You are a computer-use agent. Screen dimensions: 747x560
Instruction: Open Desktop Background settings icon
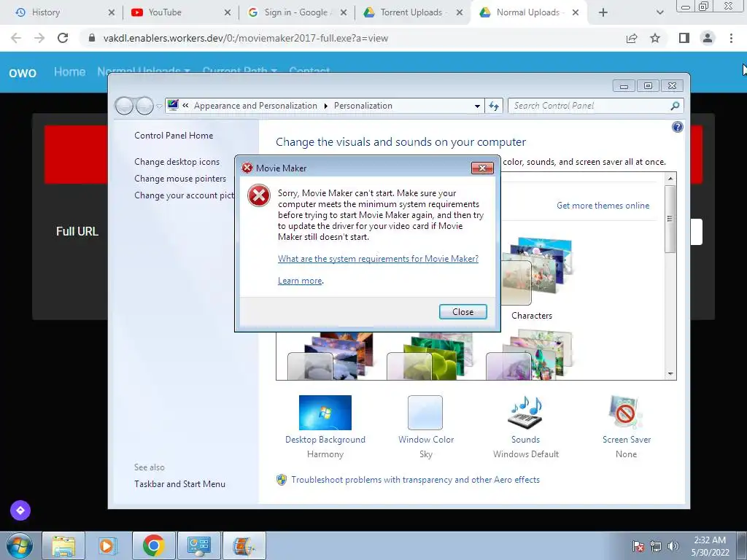tap(325, 413)
